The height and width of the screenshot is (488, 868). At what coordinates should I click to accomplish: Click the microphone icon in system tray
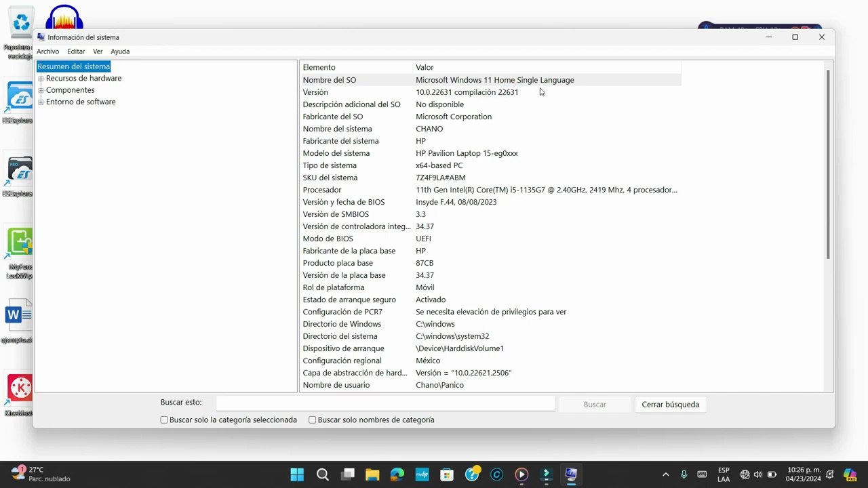click(x=684, y=474)
